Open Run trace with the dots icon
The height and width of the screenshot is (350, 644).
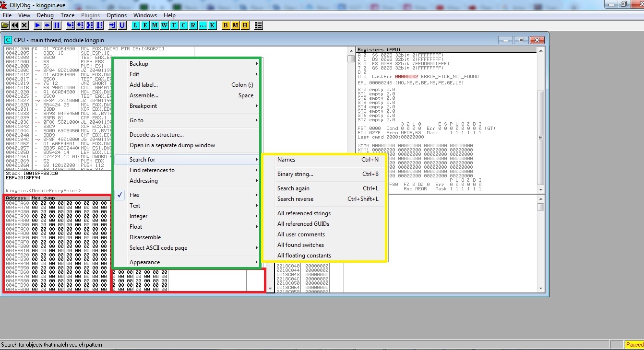coord(203,25)
